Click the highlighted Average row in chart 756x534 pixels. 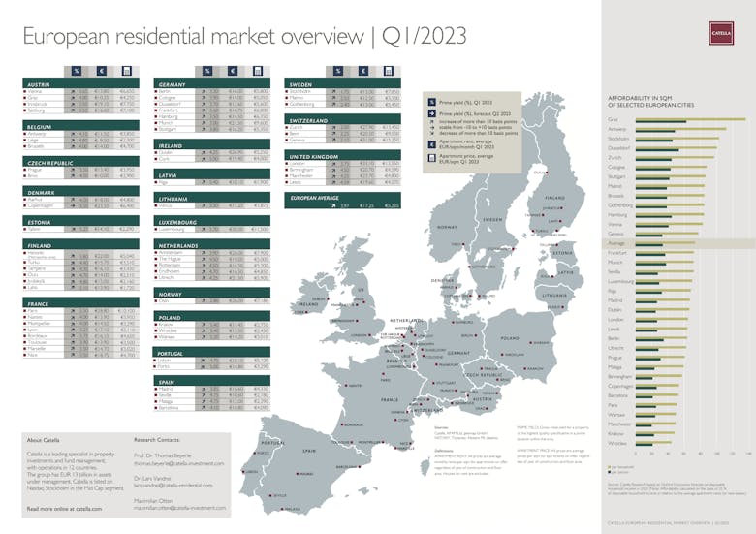(x=678, y=243)
